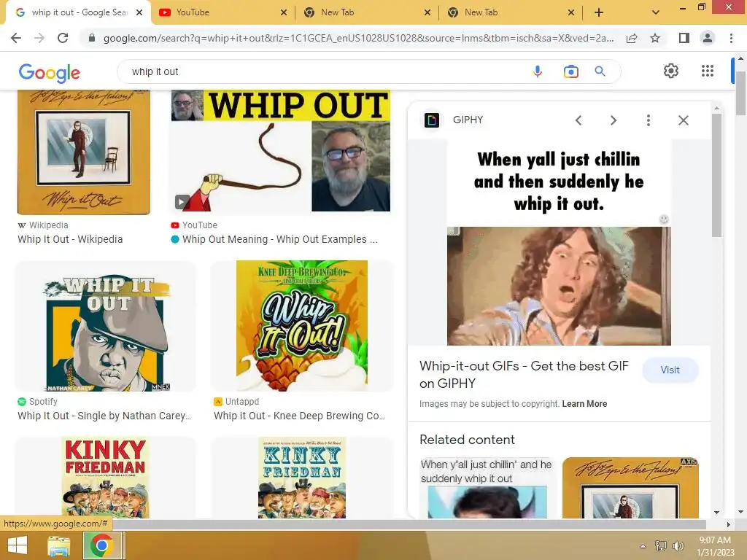Open Google quick settings gear

point(671,71)
